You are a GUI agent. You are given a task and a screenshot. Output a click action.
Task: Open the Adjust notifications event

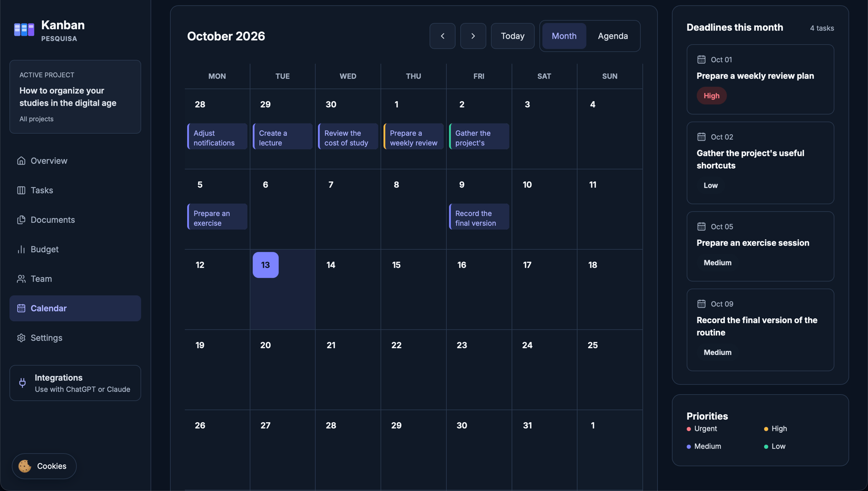pyautogui.click(x=217, y=137)
